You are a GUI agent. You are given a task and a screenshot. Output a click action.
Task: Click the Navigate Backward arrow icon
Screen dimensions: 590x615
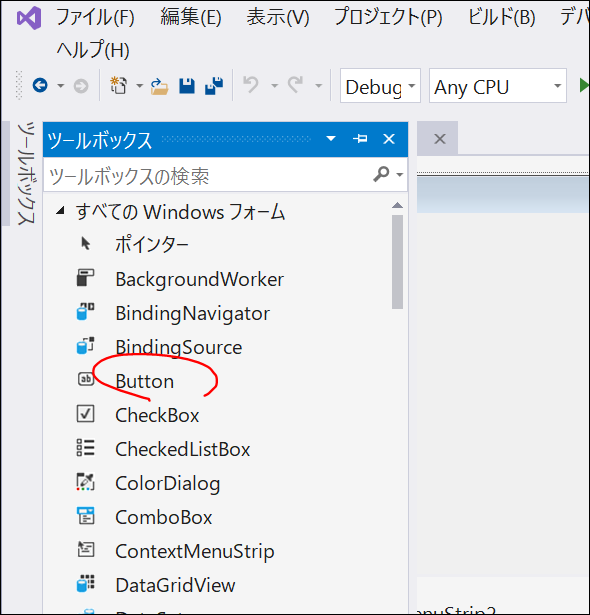point(40,85)
